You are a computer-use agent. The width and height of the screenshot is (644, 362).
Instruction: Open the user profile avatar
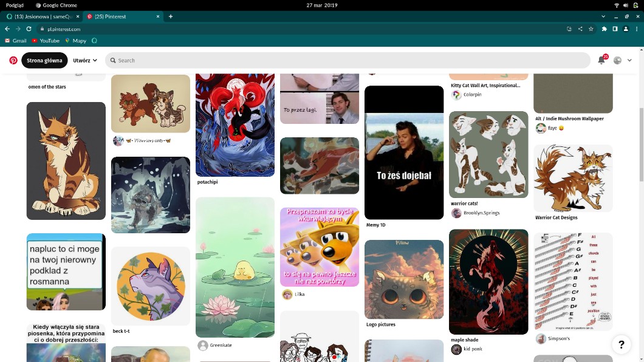pos(617,60)
